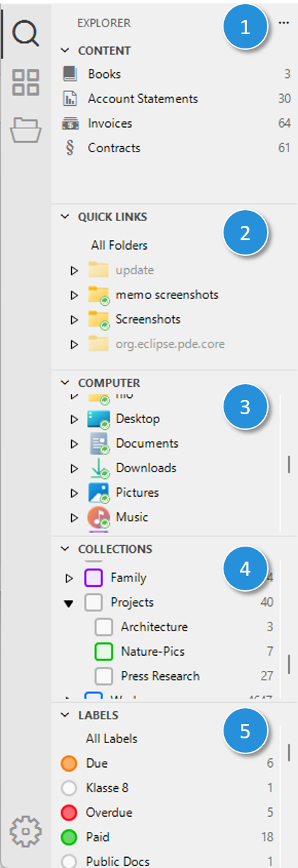The height and width of the screenshot is (868, 298).
Task: Select the Overdue label text
Action: (x=109, y=813)
